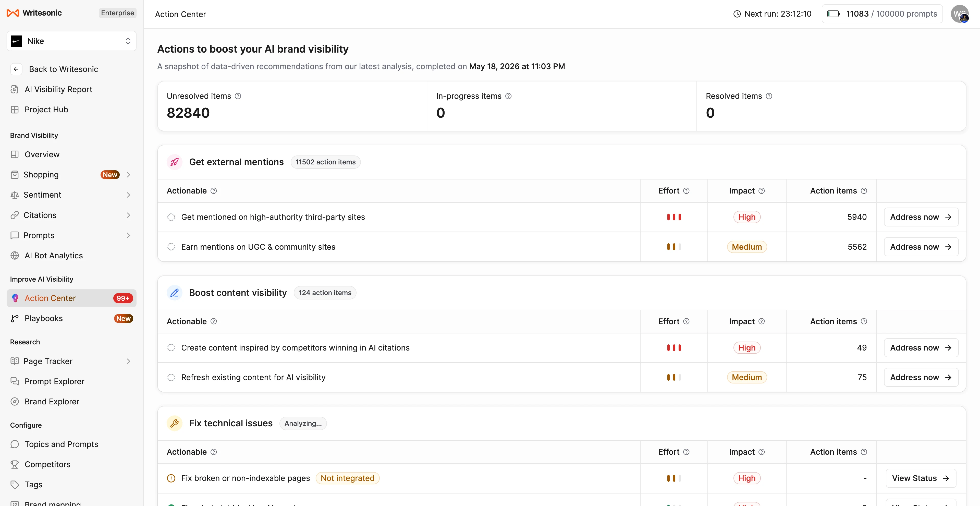980x506 pixels.
Task: View Status for broken or non-indexable pages
Action: click(921, 478)
